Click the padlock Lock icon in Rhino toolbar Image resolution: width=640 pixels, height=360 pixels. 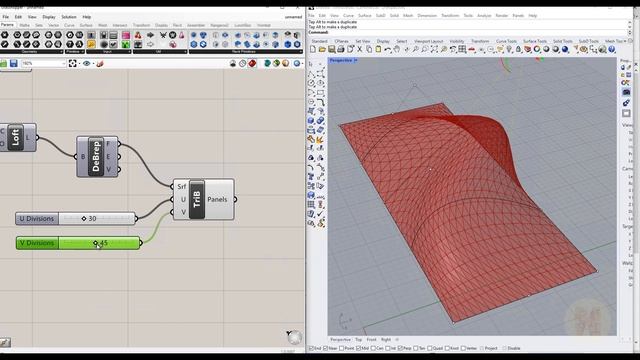pyautogui.click(x=518, y=49)
